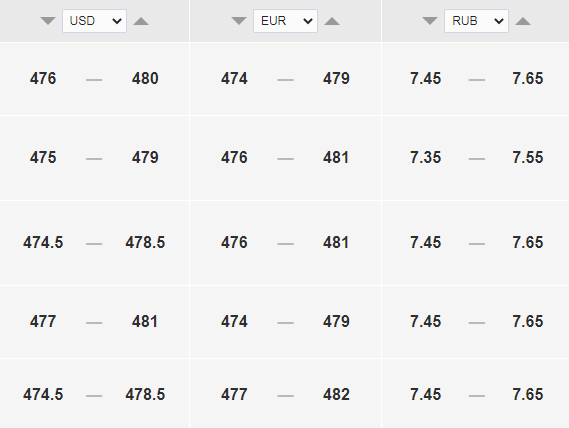Click RUB buy rate 7.35
Image resolution: width=569 pixels, height=428 pixels.
(x=426, y=158)
